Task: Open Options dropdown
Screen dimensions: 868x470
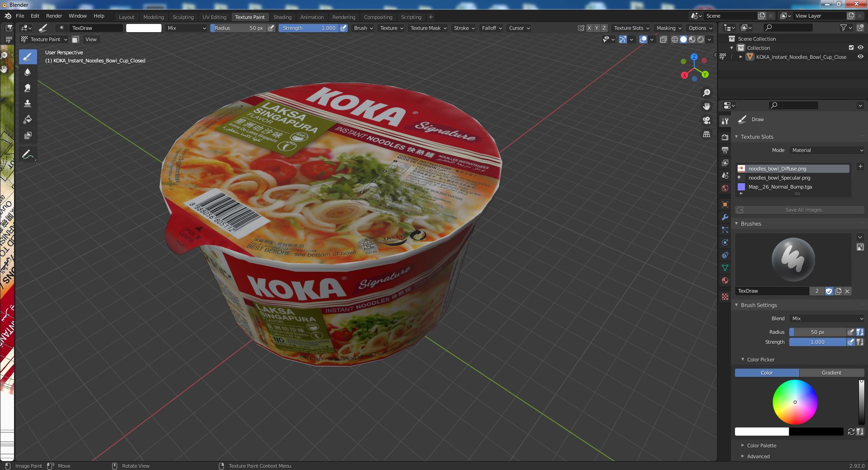Action: coord(700,28)
